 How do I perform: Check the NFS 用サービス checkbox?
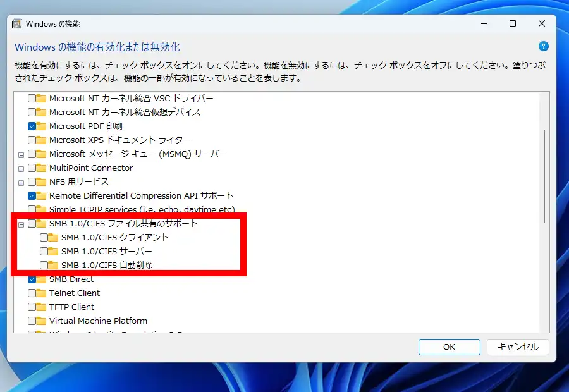pos(32,182)
